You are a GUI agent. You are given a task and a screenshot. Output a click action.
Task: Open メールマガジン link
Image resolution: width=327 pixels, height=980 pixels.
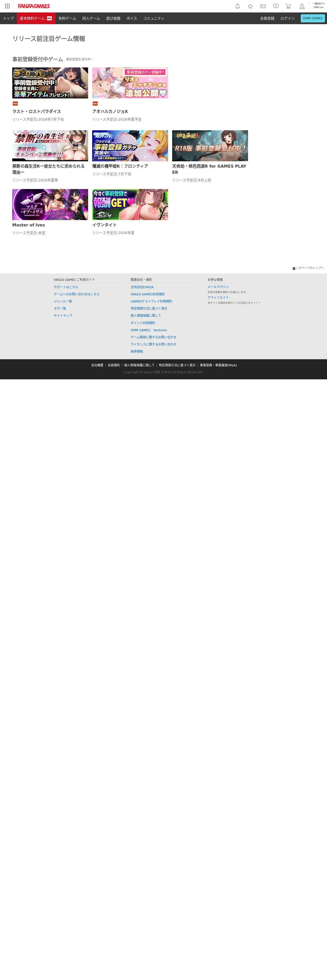(x=218, y=287)
